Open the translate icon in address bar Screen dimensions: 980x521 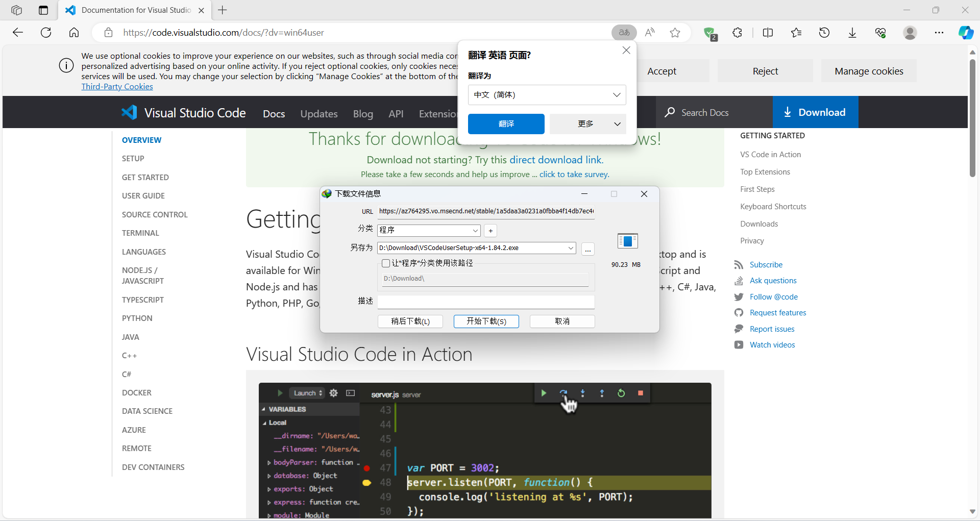pos(624,33)
